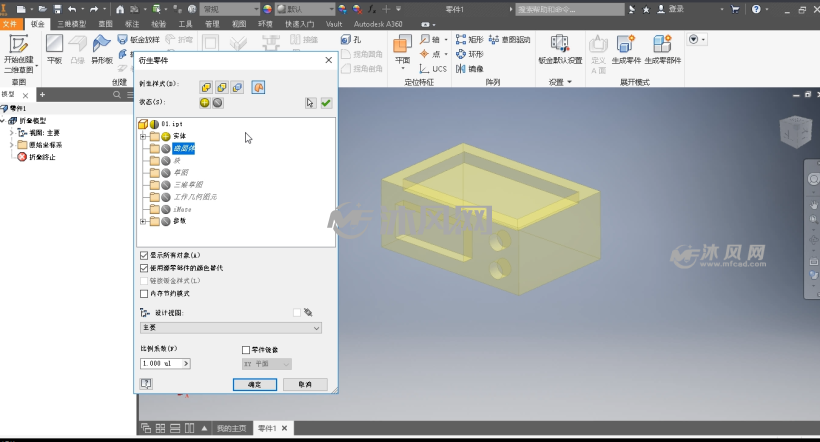Click the Home view icon in quick access toolbar

[120, 9]
